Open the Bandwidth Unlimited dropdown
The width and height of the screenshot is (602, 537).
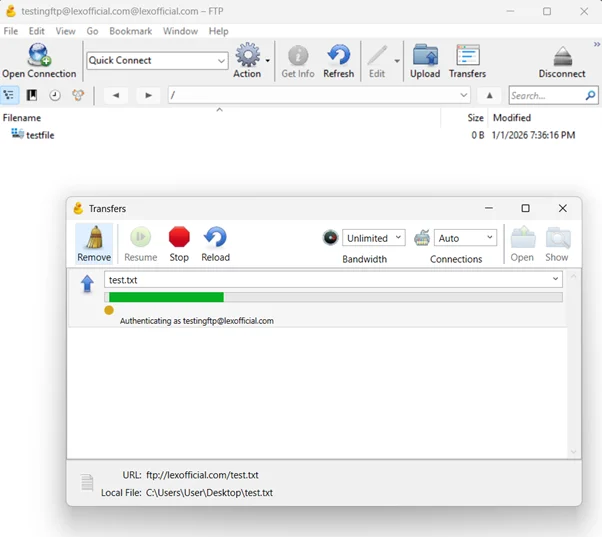click(374, 238)
